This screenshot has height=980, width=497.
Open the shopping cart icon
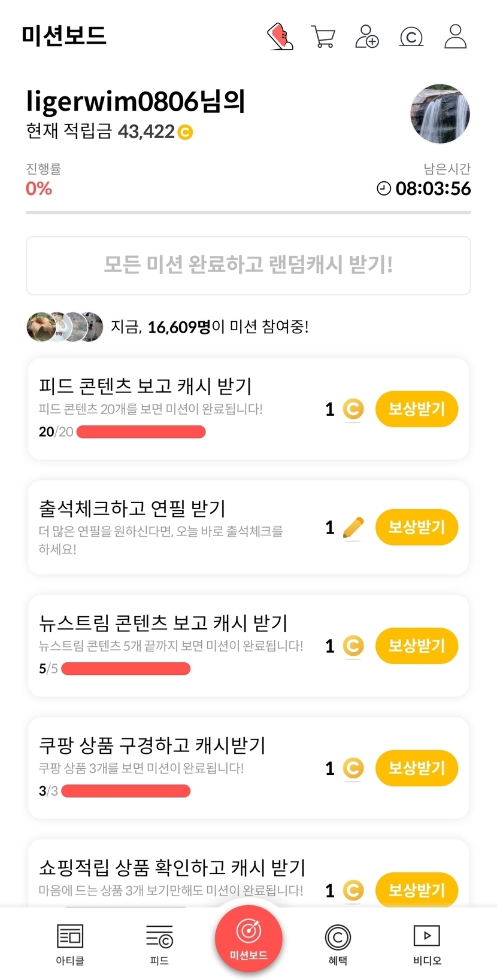(323, 36)
